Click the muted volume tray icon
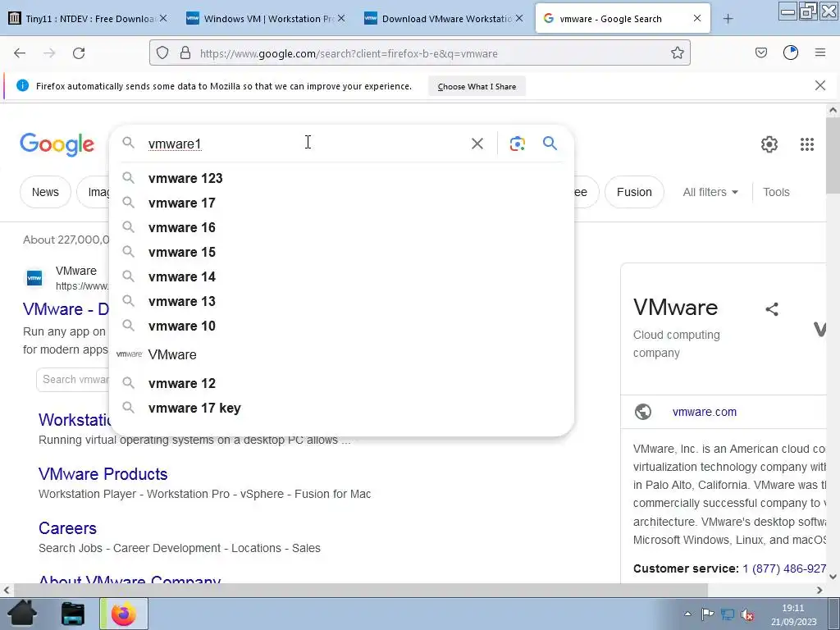The height and width of the screenshot is (630, 840). 747,614
